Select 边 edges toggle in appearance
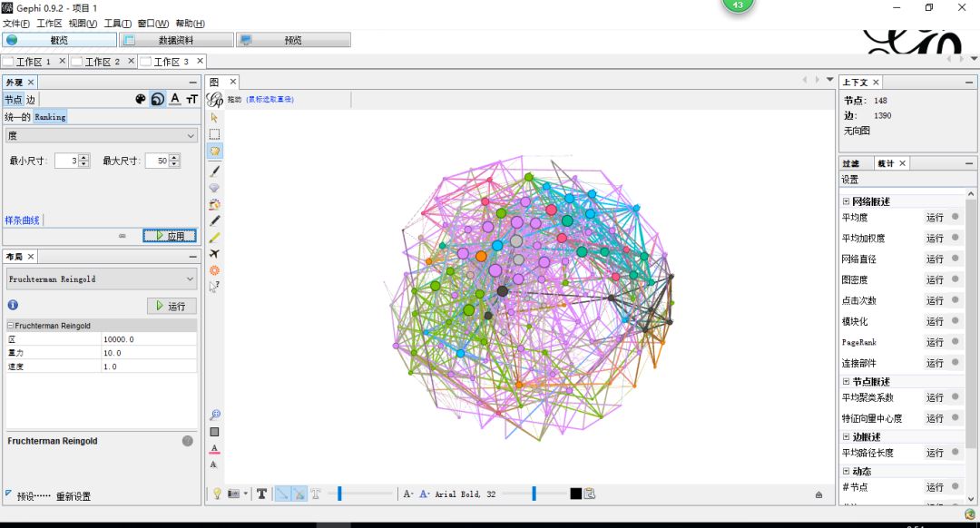Image resolution: width=980 pixels, height=528 pixels. tap(31, 100)
